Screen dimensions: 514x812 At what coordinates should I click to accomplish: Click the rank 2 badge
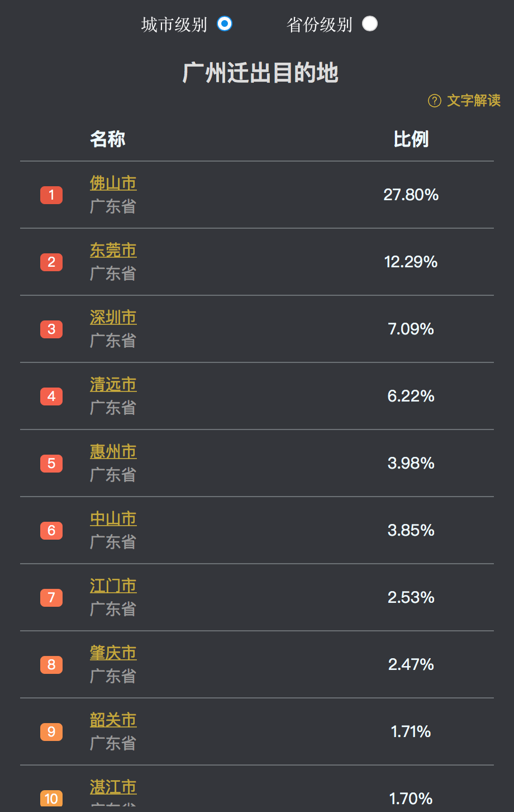tap(51, 262)
